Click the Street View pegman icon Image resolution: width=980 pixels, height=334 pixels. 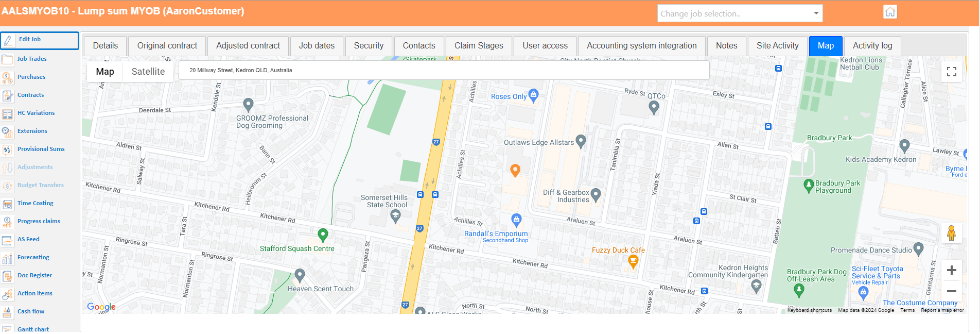click(x=952, y=233)
